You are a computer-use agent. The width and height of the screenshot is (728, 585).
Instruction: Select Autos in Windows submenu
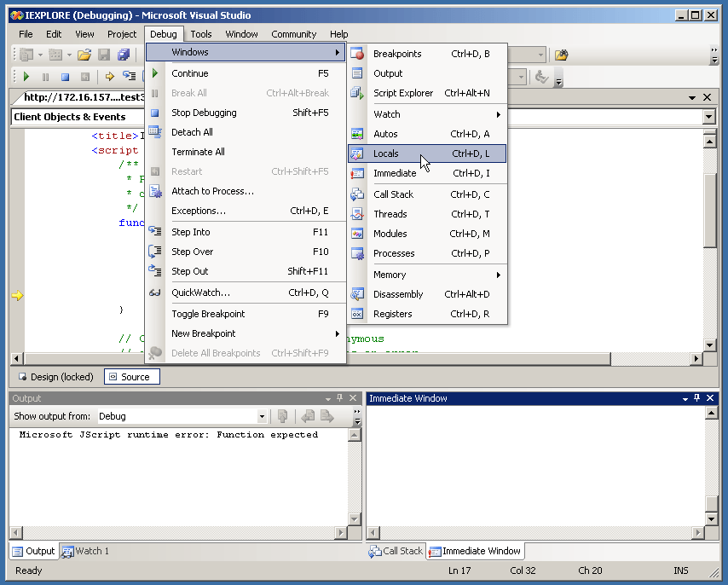tap(427, 134)
